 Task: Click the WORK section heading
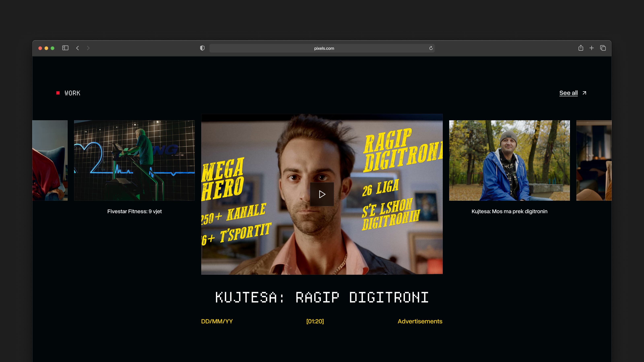pyautogui.click(x=72, y=93)
